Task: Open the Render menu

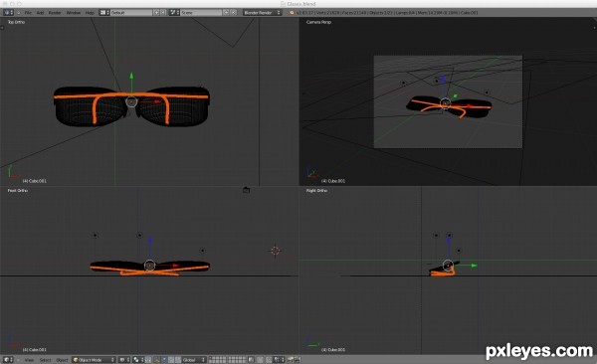Action: point(55,13)
